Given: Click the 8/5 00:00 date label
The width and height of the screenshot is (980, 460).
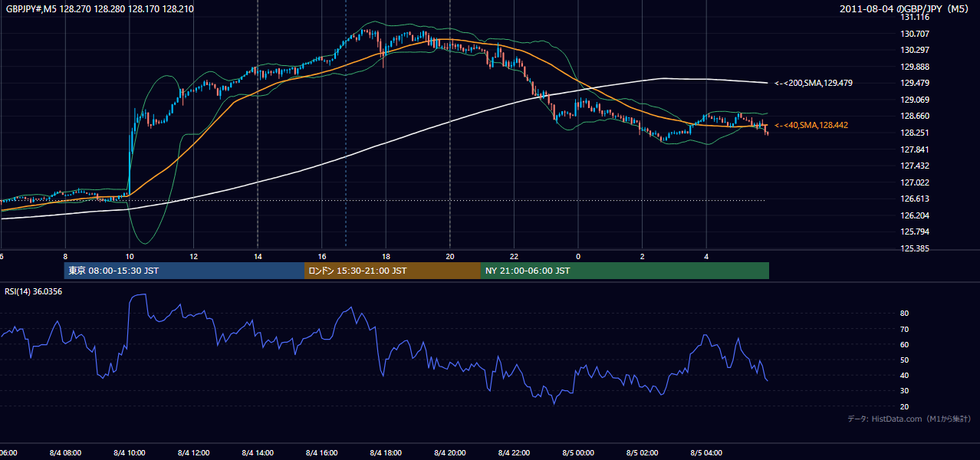Looking at the screenshot, I should click(578, 452).
